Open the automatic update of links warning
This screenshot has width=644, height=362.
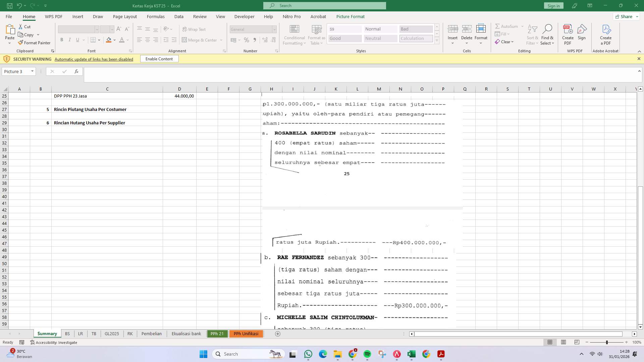[94, 59]
